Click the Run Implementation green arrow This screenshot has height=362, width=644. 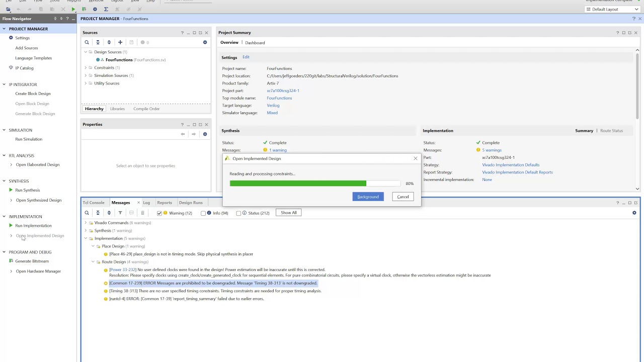[x=11, y=225]
